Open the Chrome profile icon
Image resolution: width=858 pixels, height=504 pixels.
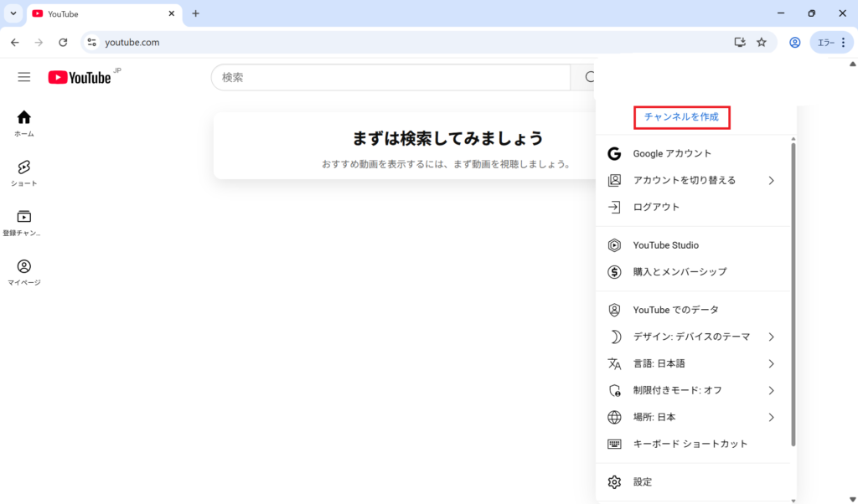click(x=795, y=42)
